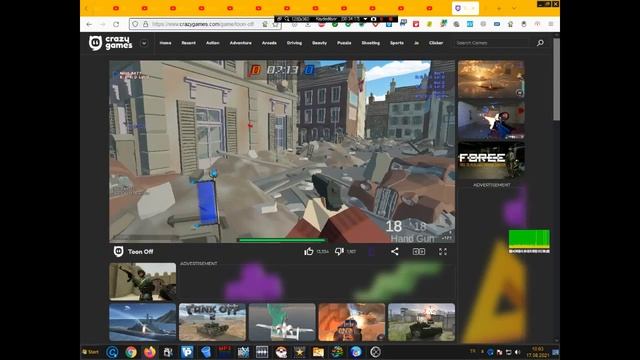Open the gold star app in taskbar
Viewport: 640px width, 360px height.
[300, 352]
